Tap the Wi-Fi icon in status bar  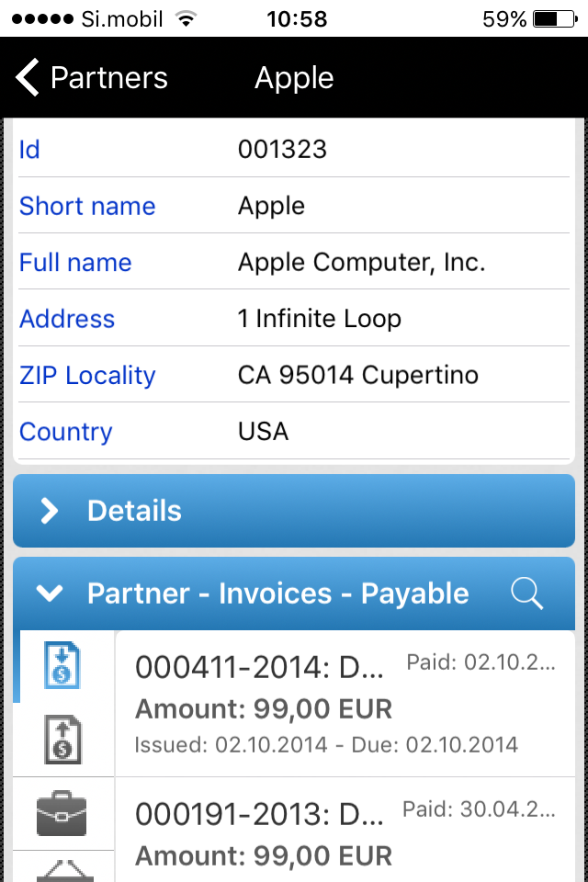click(x=186, y=19)
